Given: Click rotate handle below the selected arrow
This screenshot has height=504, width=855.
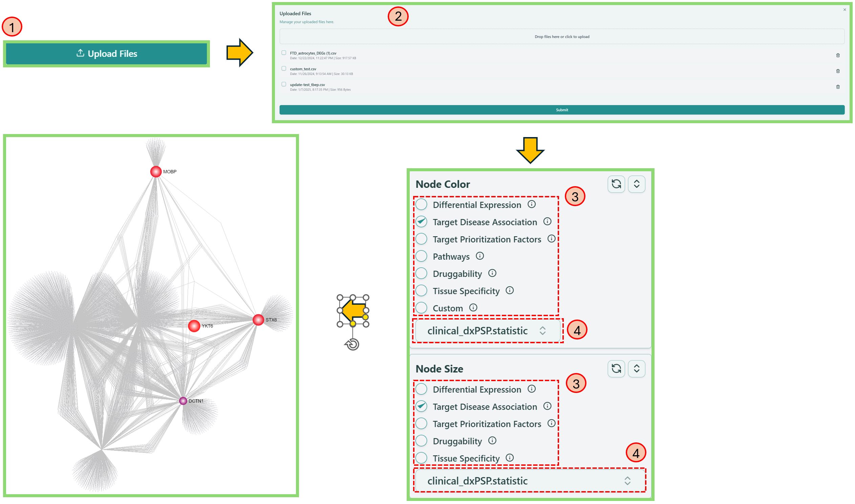Looking at the screenshot, I should coord(352,345).
